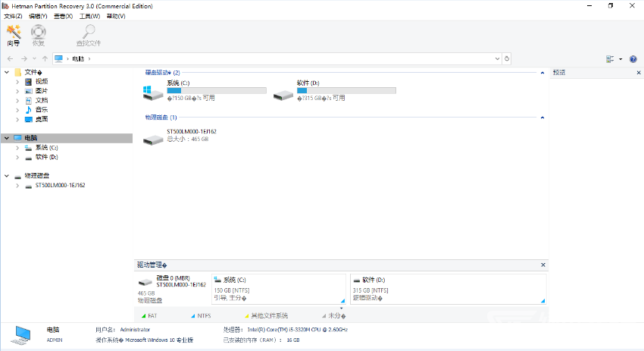644x351 pixels.
Task: Click the address bar computer icon
Action: pos(59,59)
